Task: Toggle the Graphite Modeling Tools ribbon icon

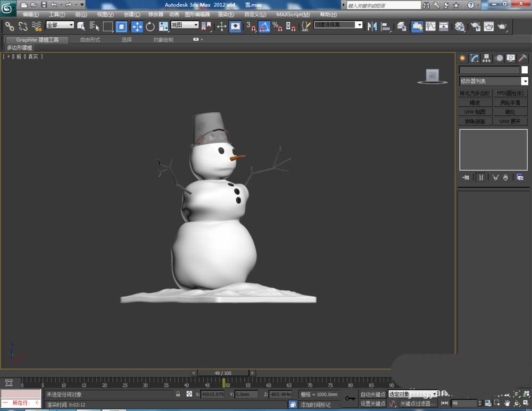Action: coord(417,27)
